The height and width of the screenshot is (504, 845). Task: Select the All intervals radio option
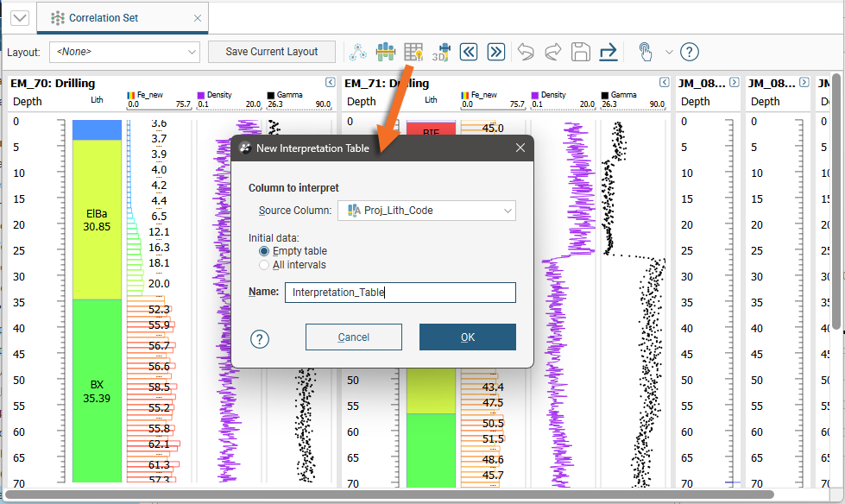tap(265, 265)
